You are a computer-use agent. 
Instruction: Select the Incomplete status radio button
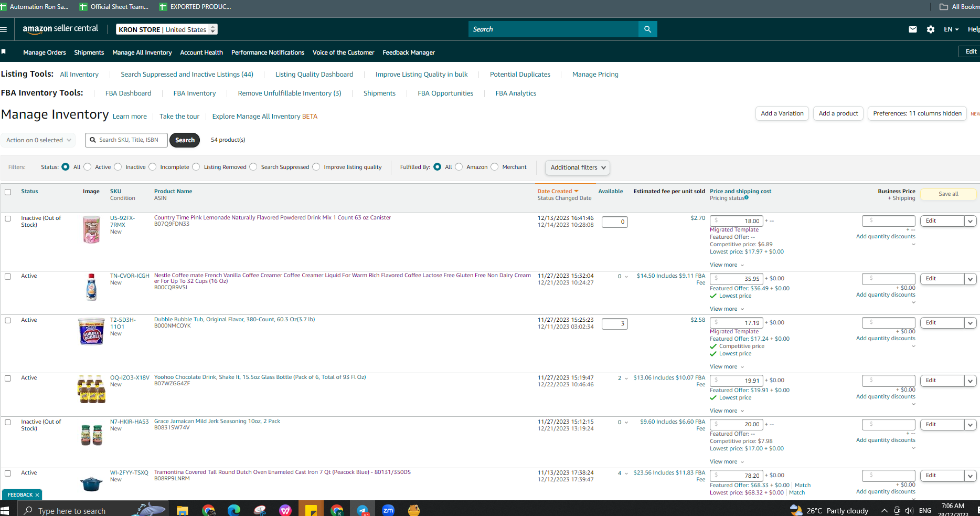click(x=153, y=167)
